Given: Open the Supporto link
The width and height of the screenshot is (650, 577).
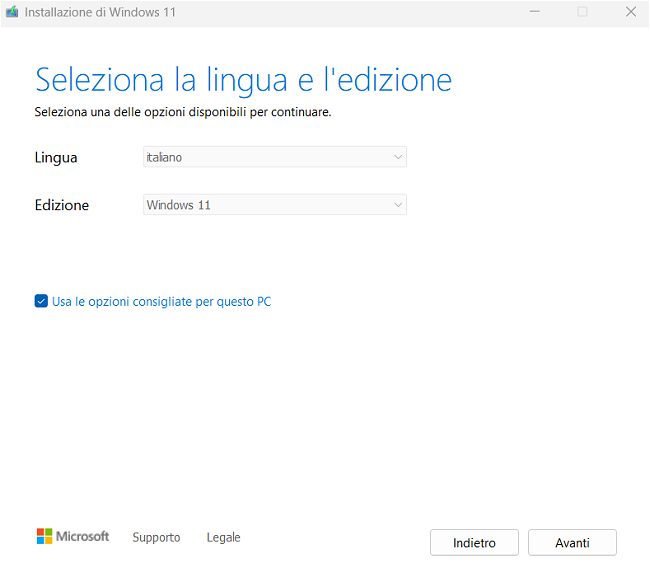Looking at the screenshot, I should tap(156, 537).
